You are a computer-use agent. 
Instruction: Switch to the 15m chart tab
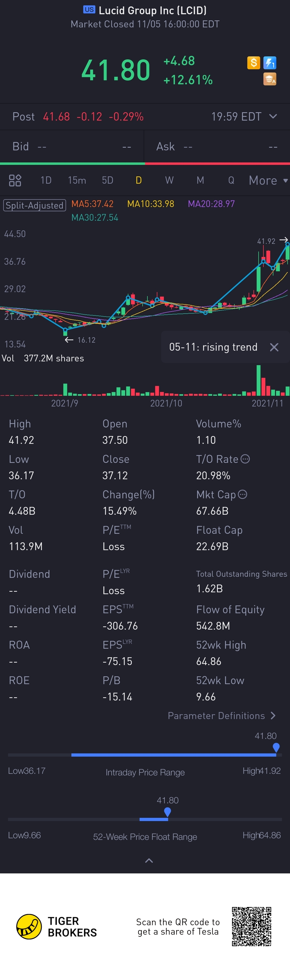coord(77,180)
